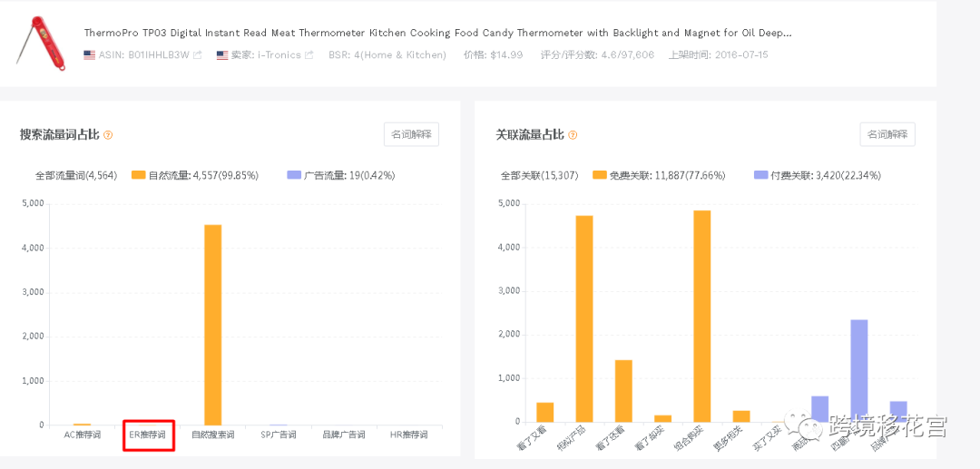Select the ER推荐词 axis label
The image size is (980, 469).
(148, 435)
